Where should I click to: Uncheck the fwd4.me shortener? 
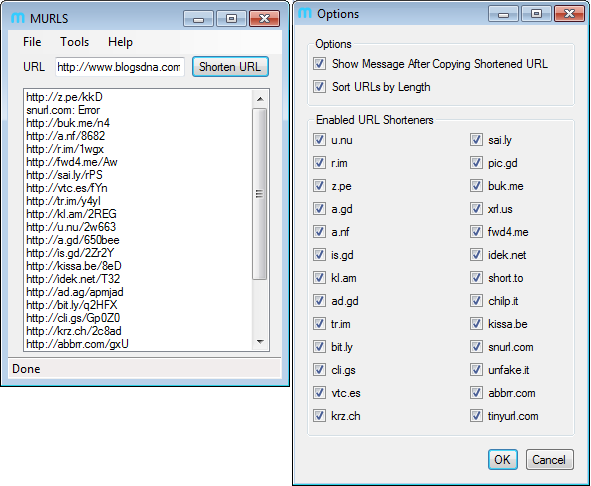point(476,232)
